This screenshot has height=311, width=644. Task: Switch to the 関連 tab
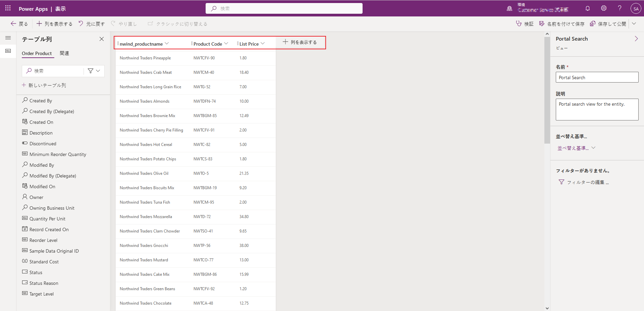tap(64, 53)
